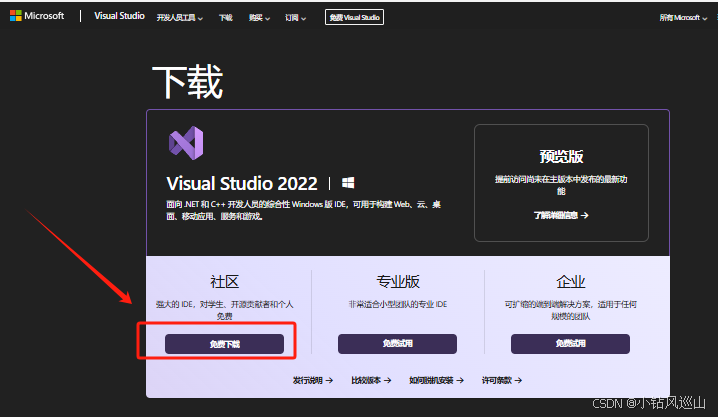
Task: Expand the 购买 dropdown menu
Action: coord(259,18)
